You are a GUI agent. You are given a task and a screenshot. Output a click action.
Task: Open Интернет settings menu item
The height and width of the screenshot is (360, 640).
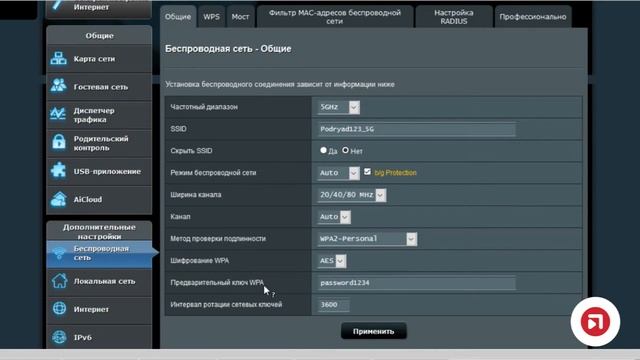[99, 309]
